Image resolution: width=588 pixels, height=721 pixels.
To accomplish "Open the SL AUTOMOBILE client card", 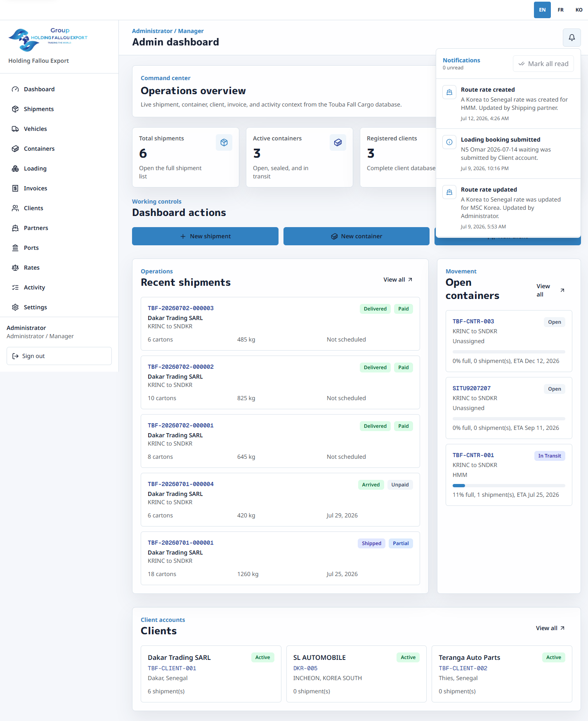I will [x=357, y=674].
